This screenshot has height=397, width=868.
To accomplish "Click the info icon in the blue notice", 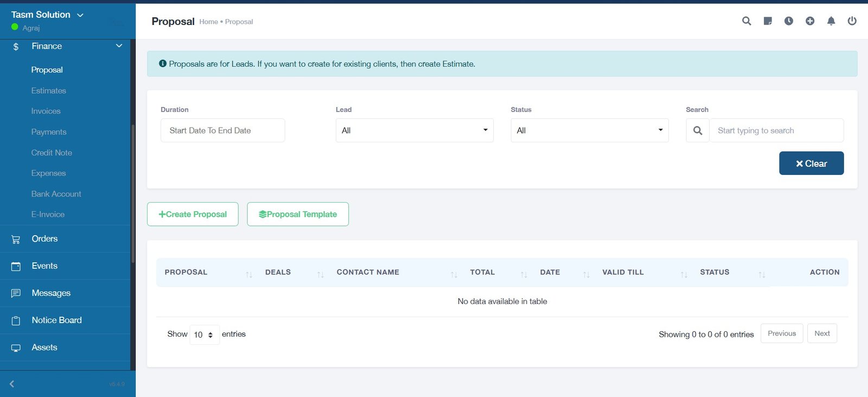I will [163, 64].
